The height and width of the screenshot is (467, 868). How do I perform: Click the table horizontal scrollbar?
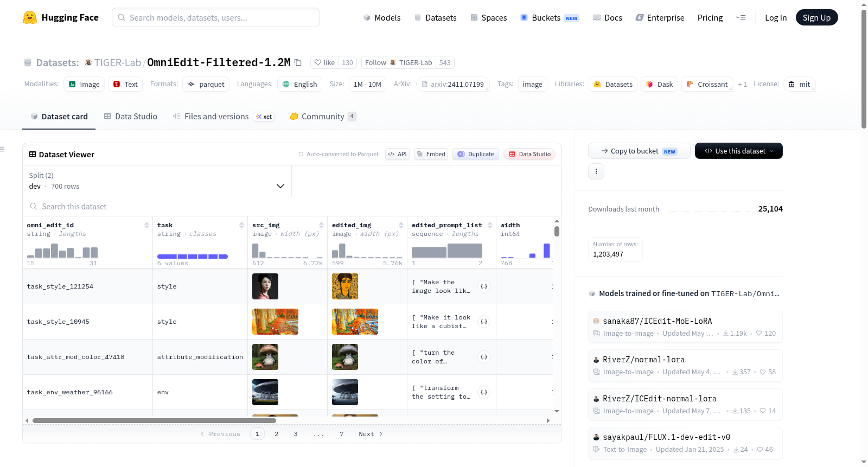click(x=154, y=420)
